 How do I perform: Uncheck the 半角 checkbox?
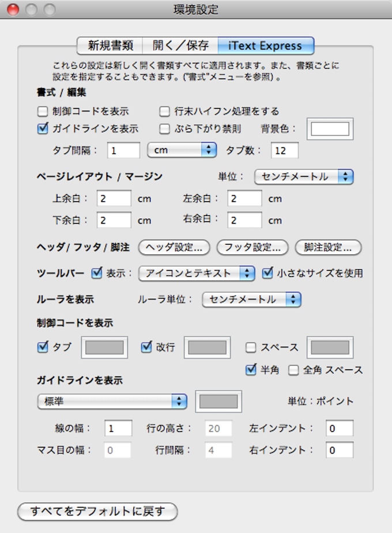[251, 369]
